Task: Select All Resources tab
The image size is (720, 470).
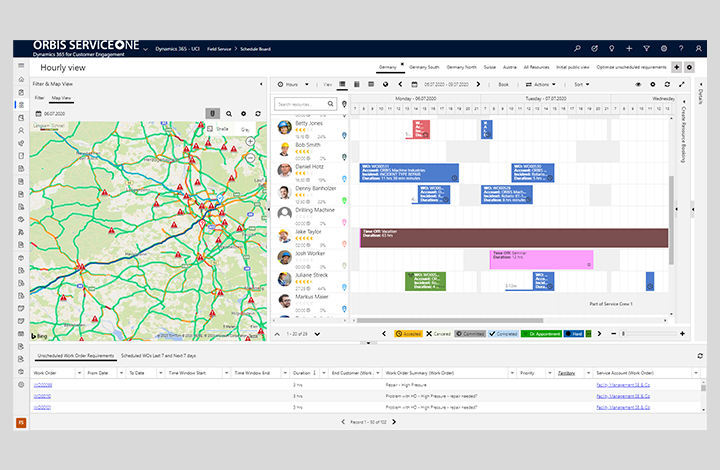Action: coord(536,67)
